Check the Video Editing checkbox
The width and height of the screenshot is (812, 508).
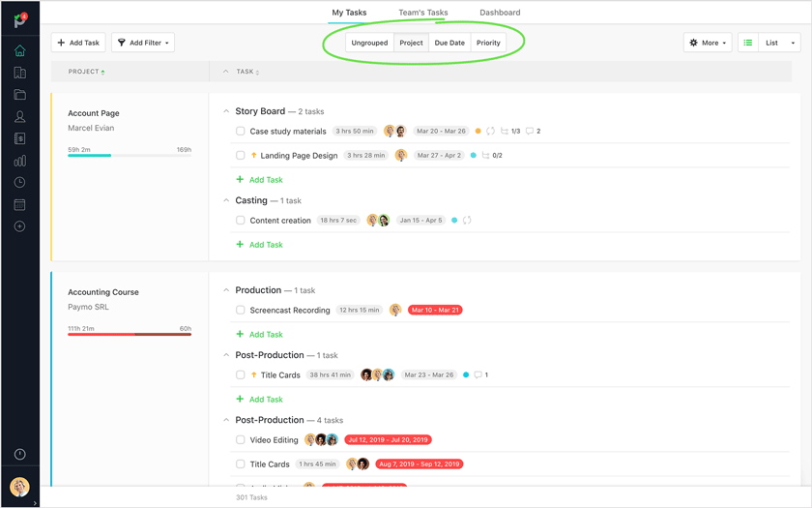(241, 439)
